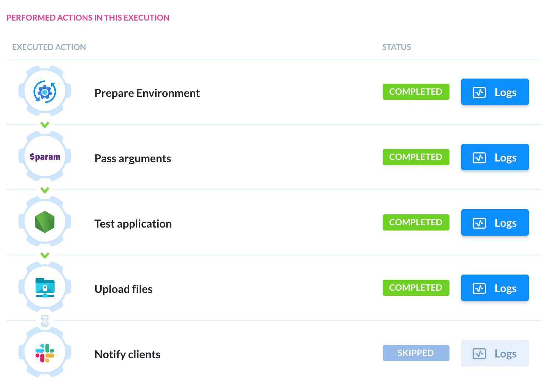Select the green Node.js Test application icon
Image resolution: width=549 pixels, height=392 pixels.
pos(45,222)
